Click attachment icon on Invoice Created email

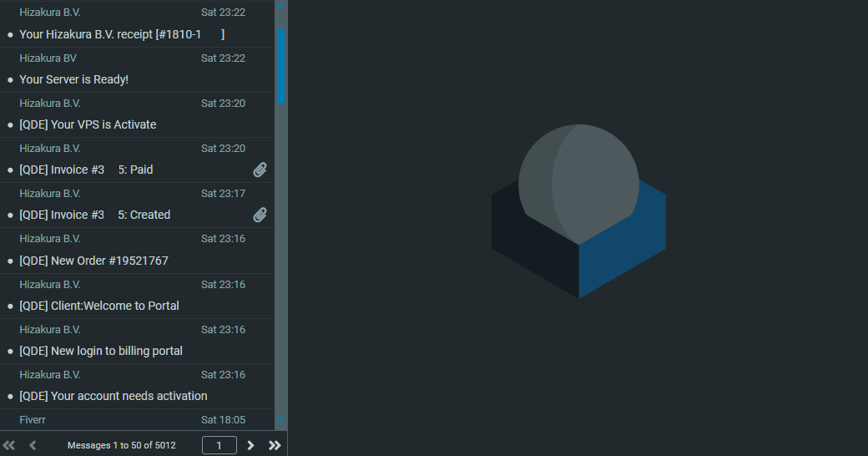click(x=260, y=215)
